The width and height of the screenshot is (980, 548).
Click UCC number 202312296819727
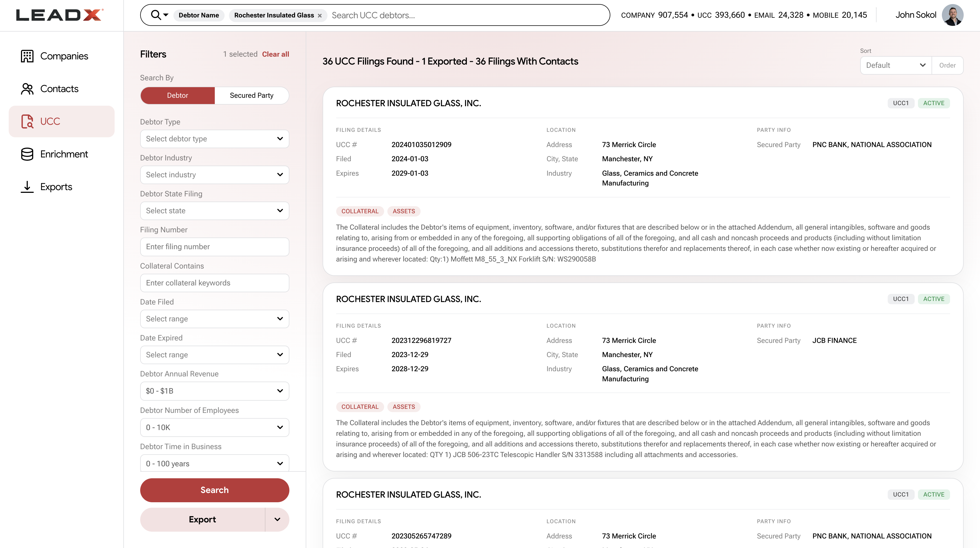coord(421,341)
